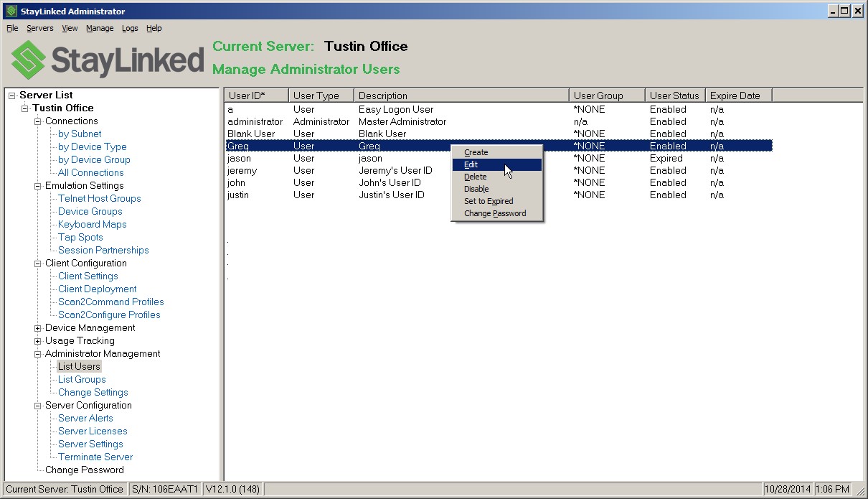
Task: Select Keyboard Maps in the tree
Action: coord(92,224)
